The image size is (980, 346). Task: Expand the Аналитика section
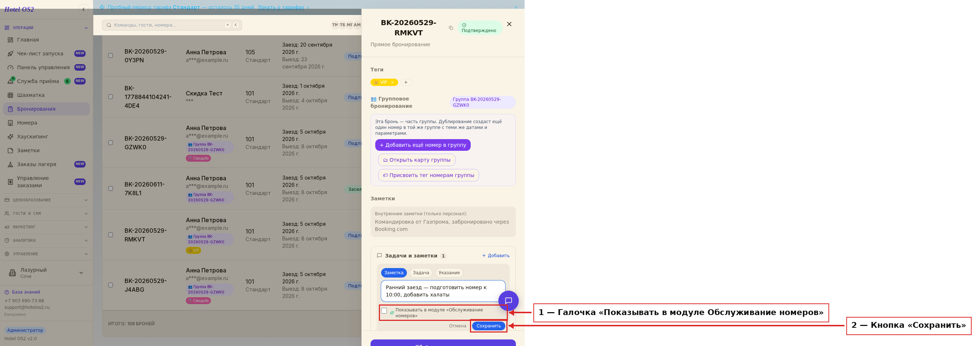[x=46, y=240]
